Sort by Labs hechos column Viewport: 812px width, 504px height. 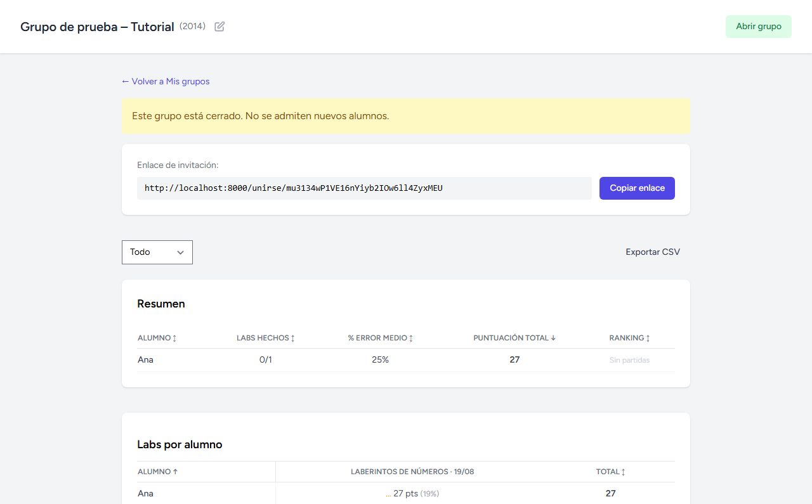[x=266, y=338]
